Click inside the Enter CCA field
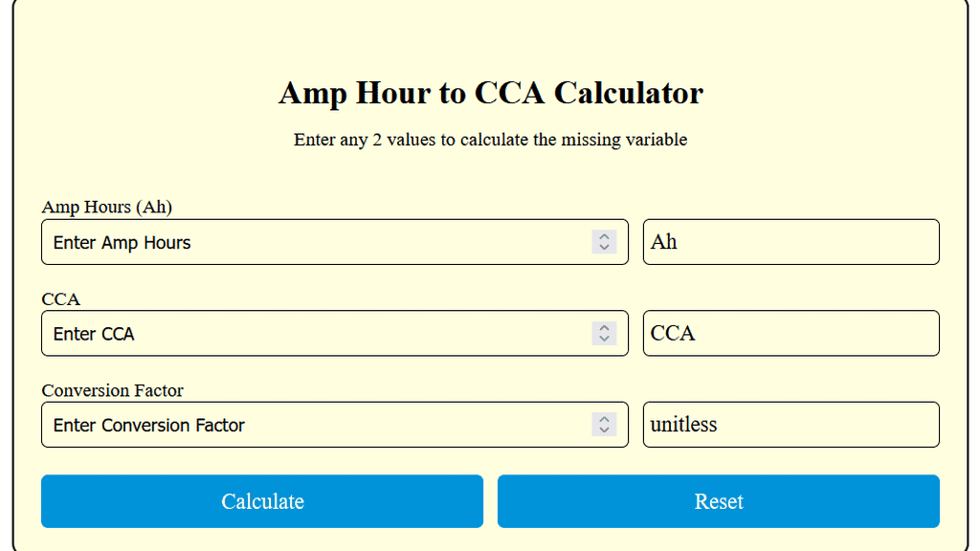 pyautogui.click(x=287, y=333)
